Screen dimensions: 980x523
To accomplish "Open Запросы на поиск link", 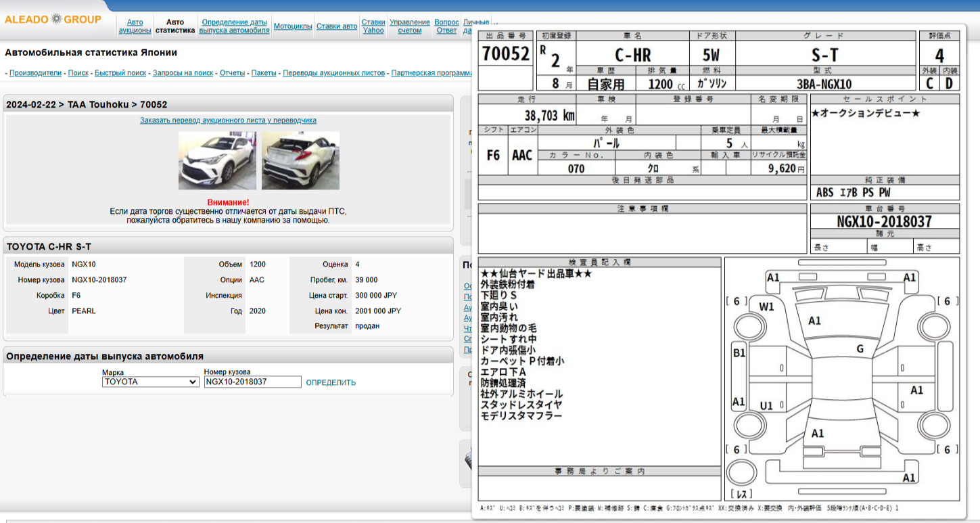I will click(183, 73).
